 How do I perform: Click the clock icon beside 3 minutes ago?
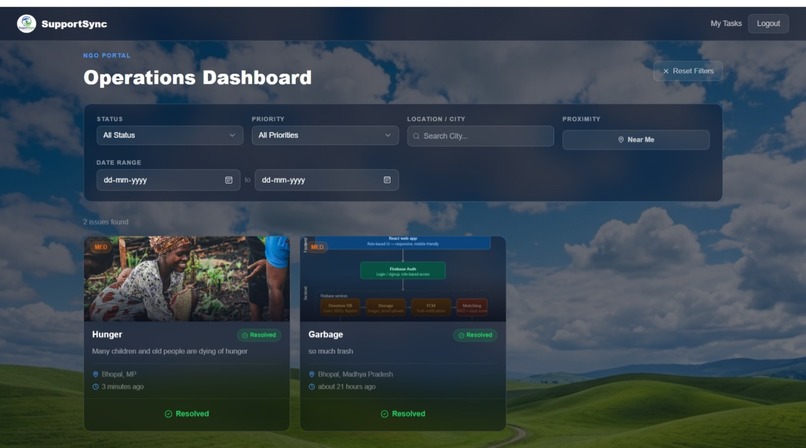pos(96,386)
